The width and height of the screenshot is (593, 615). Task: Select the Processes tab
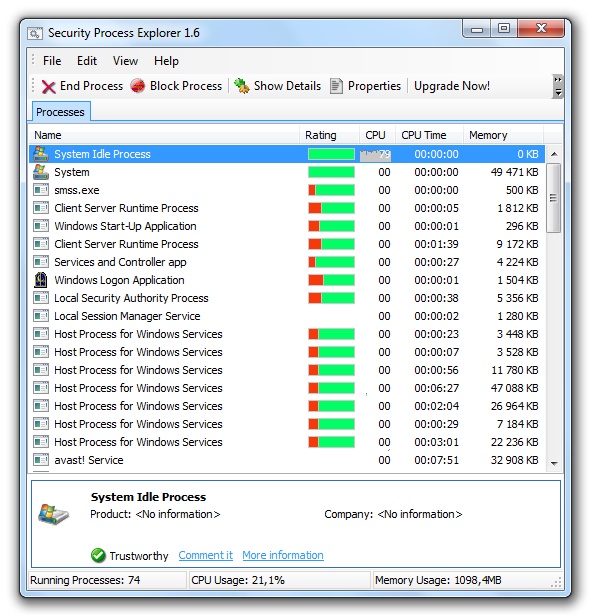(60, 112)
